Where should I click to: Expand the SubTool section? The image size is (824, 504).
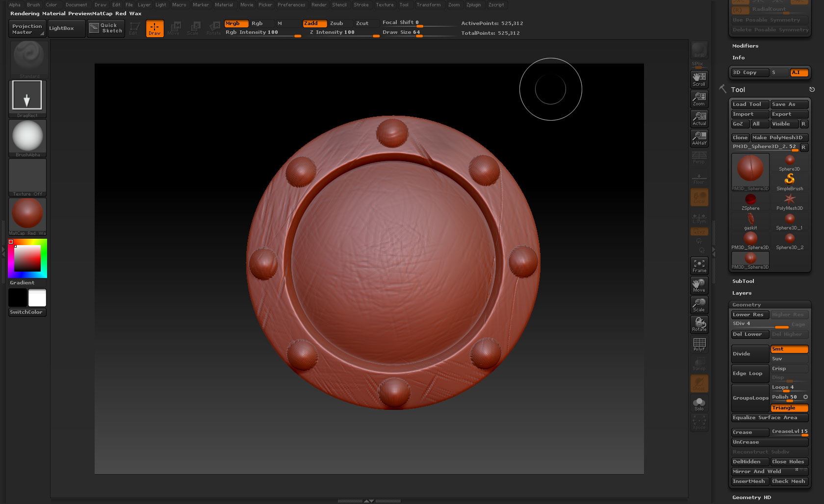coord(743,281)
